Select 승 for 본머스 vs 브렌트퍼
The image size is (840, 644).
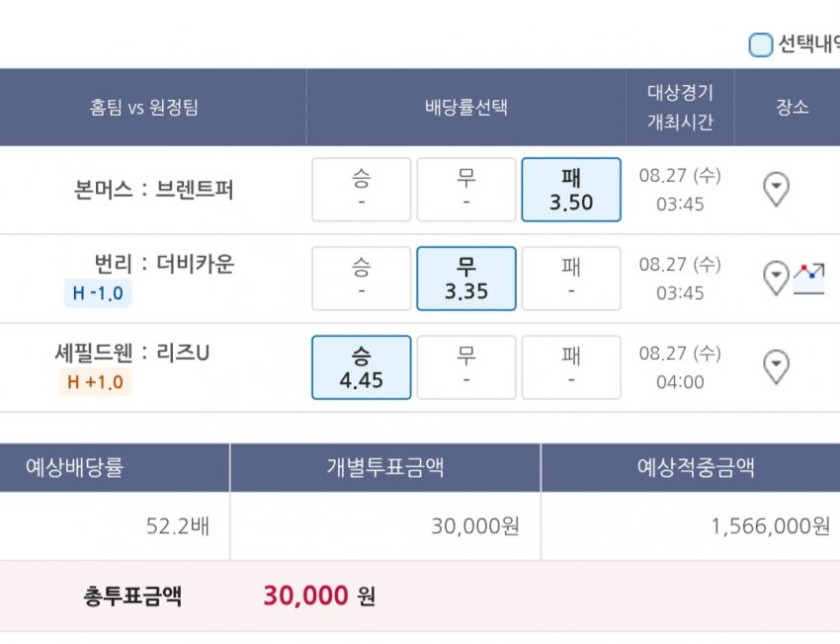coord(361,190)
